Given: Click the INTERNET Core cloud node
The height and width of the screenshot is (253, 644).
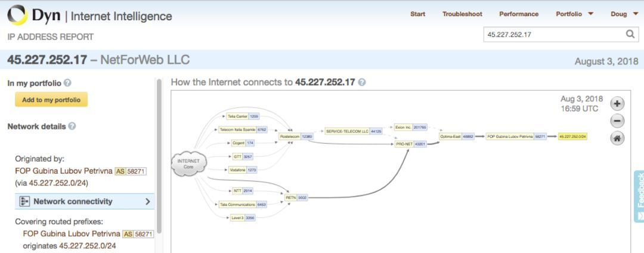Looking at the screenshot, I should click(x=188, y=164).
